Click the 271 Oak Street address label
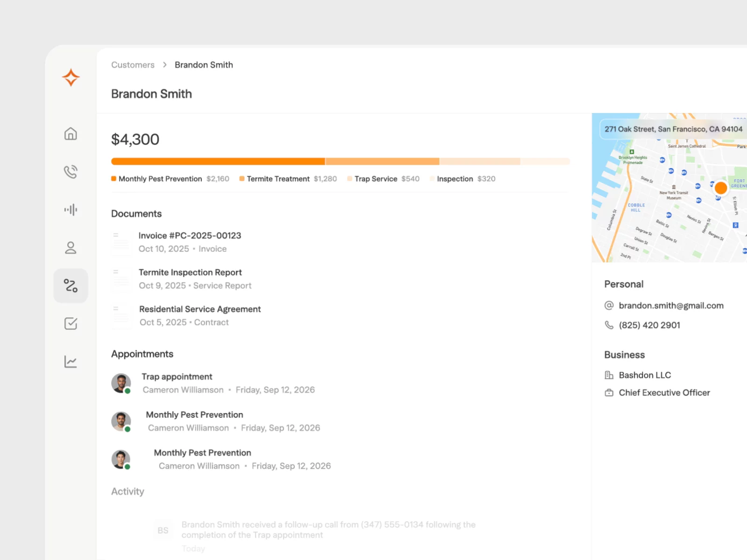Screen dimensions: 747x560 (x=673, y=129)
